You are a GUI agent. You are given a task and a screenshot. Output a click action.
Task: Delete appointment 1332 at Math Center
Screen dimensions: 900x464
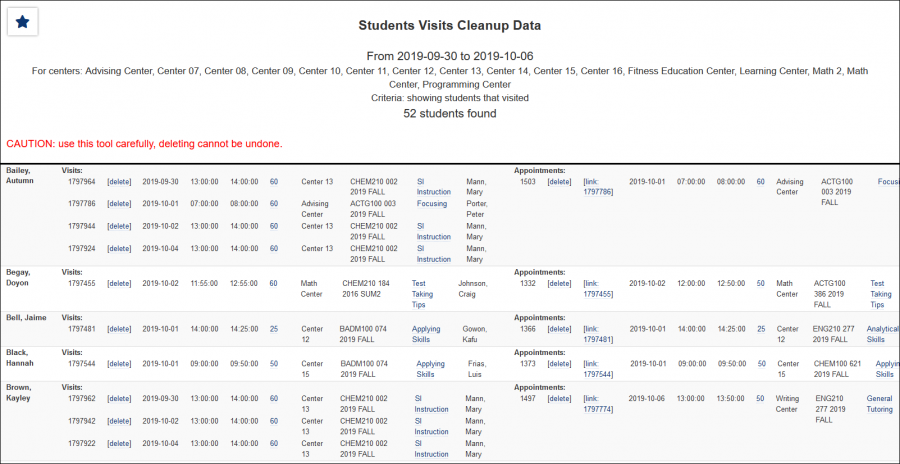coord(559,283)
